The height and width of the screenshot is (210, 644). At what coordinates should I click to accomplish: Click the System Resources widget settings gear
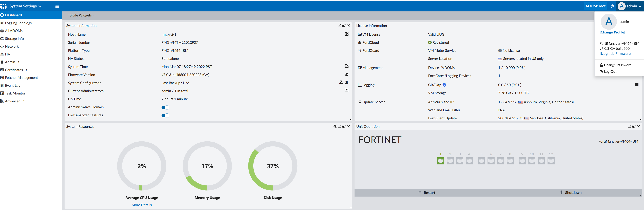click(x=335, y=126)
